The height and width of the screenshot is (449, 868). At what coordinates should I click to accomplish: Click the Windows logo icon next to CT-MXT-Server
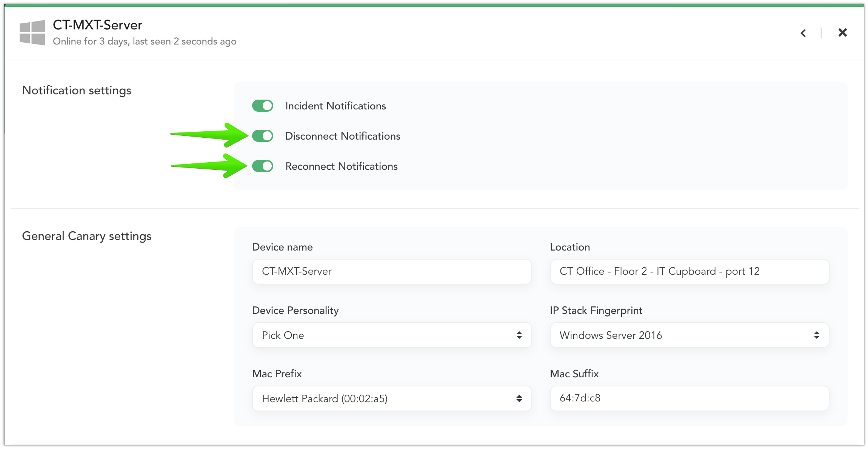click(x=32, y=32)
